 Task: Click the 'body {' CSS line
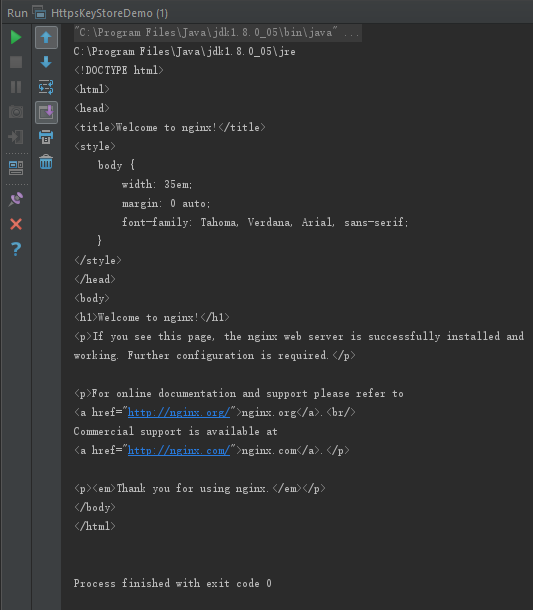[x=116, y=165]
